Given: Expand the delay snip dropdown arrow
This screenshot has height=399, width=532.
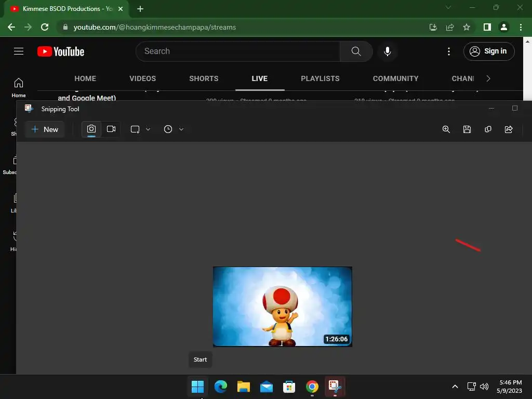Looking at the screenshot, I should 181,129.
